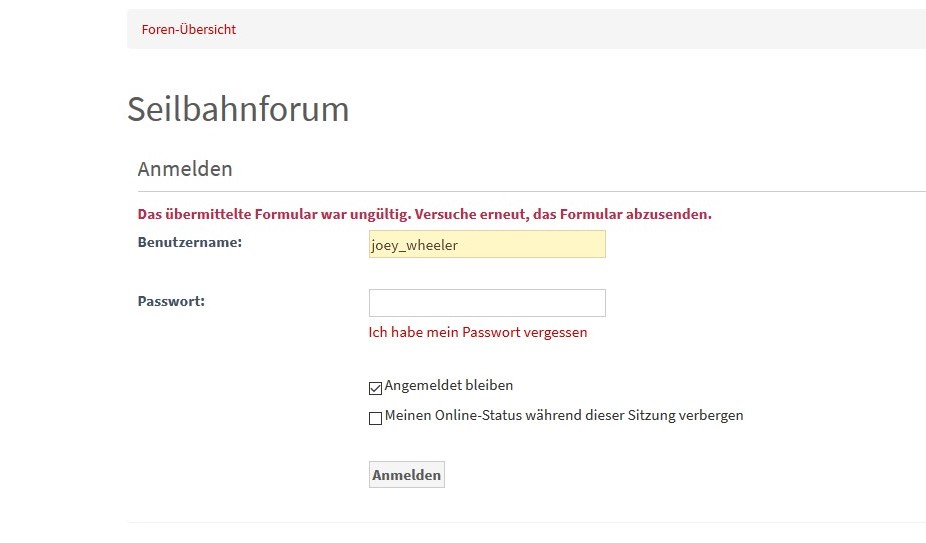
Task: Click the Seilbahnforum page title
Action: (238, 109)
